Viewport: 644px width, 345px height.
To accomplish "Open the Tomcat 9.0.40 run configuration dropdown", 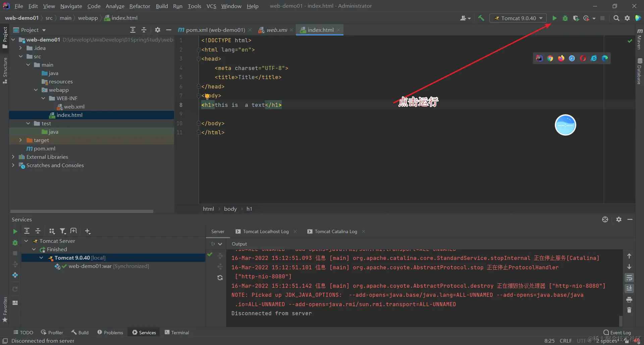I will (x=518, y=18).
